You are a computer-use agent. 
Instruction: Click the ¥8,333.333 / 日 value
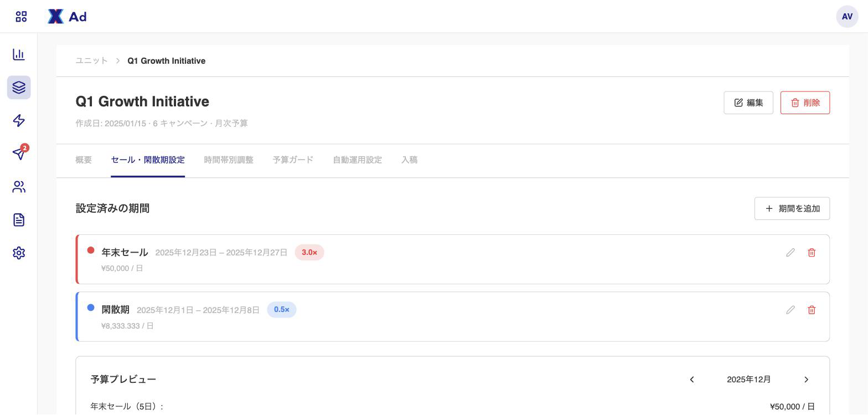127,326
